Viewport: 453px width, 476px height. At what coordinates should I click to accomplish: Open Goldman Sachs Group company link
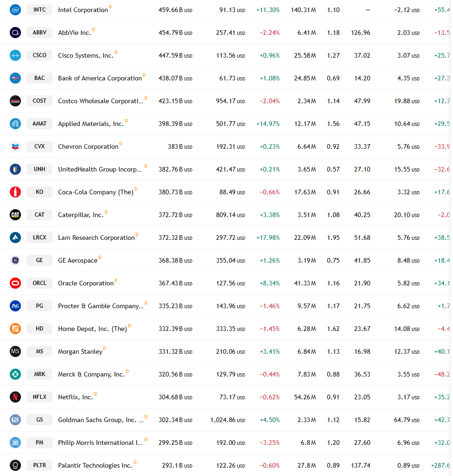click(x=101, y=420)
